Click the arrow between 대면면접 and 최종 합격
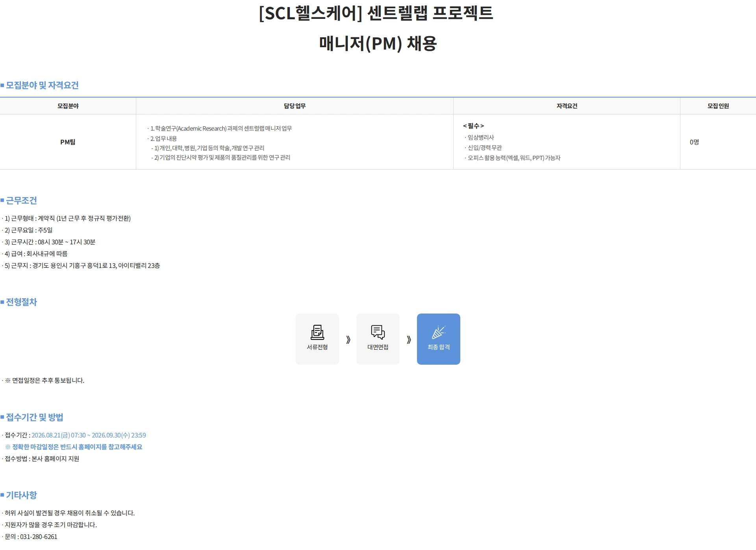This screenshot has width=756, height=550. pos(409,340)
